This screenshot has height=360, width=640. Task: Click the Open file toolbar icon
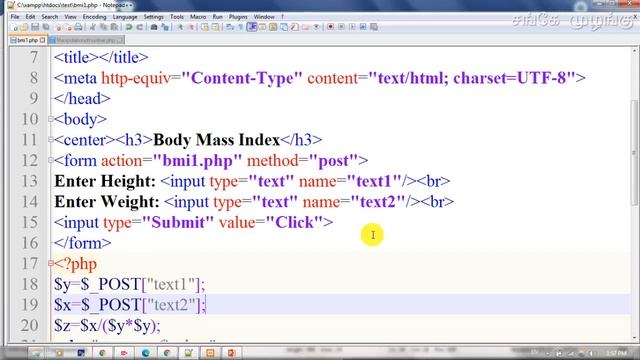point(24,27)
